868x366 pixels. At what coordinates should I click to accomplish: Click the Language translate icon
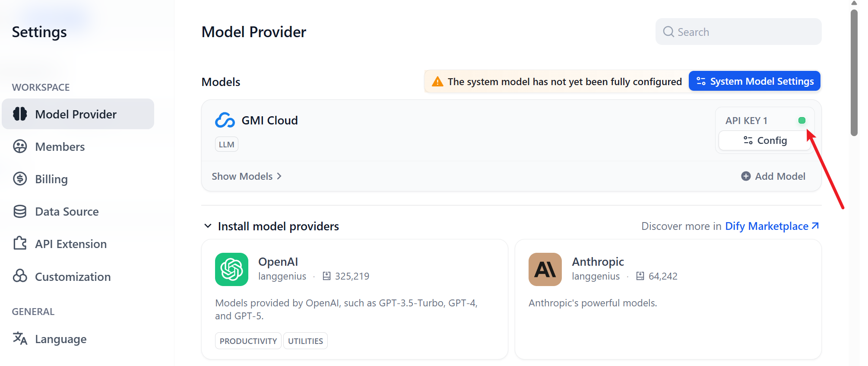coord(20,338)
